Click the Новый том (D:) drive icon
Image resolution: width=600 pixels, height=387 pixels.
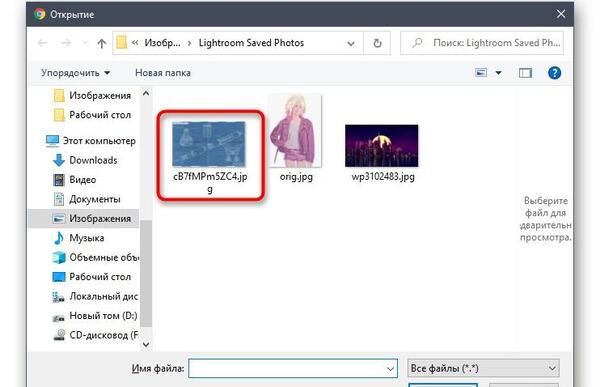[x=59, y=317]
